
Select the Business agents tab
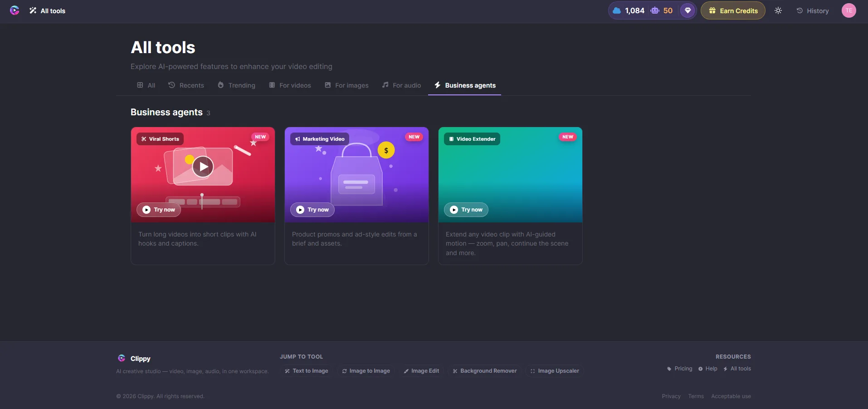(x=465, y=85)
